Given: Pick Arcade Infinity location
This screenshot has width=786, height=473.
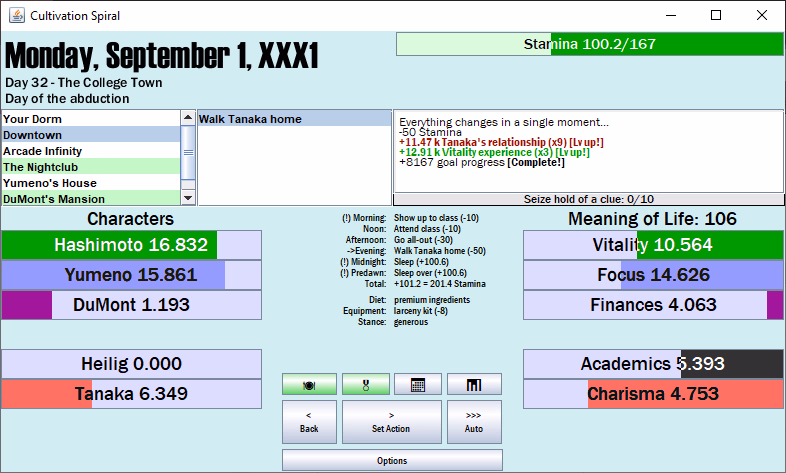Looking at the screenshot, I should tap(90, 151).
